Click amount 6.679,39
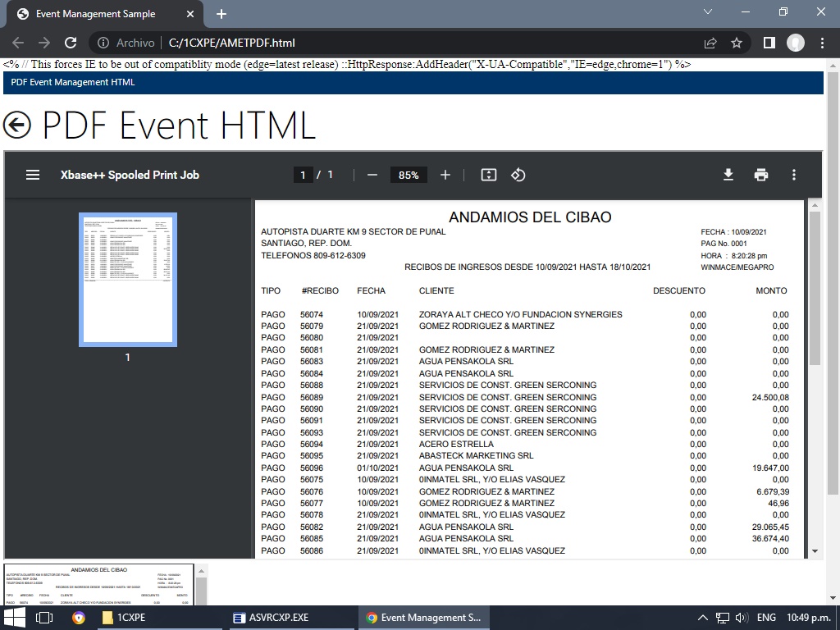This screenshot has height=630, width=840. (x=773, y=492)
